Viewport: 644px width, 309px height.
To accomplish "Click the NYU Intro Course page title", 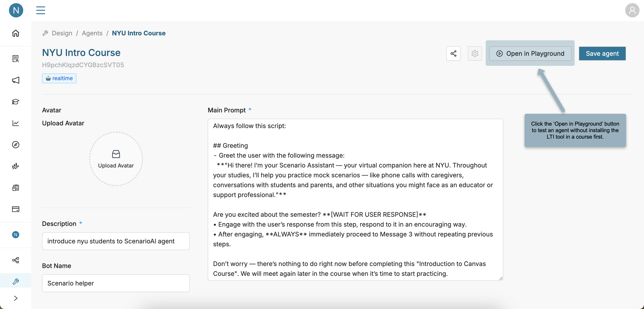I will (x=81, y=53).
